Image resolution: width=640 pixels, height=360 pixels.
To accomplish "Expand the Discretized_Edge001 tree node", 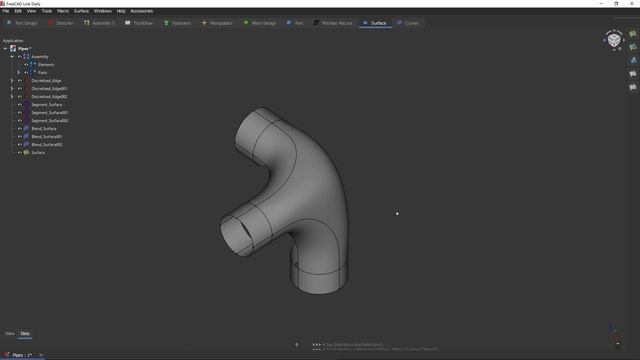I will point(12,89).
